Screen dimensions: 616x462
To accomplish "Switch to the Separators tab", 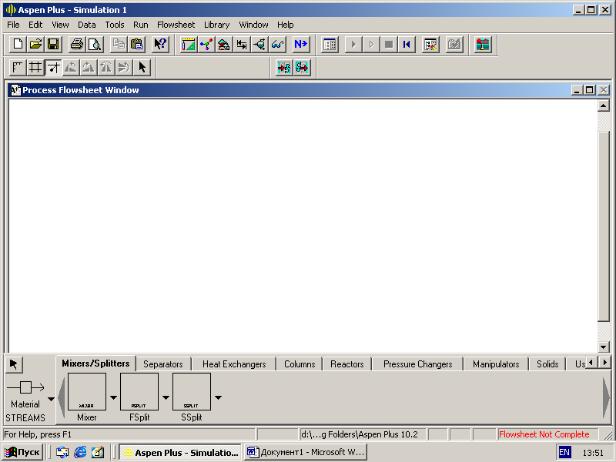I will [x=163, y=364].
